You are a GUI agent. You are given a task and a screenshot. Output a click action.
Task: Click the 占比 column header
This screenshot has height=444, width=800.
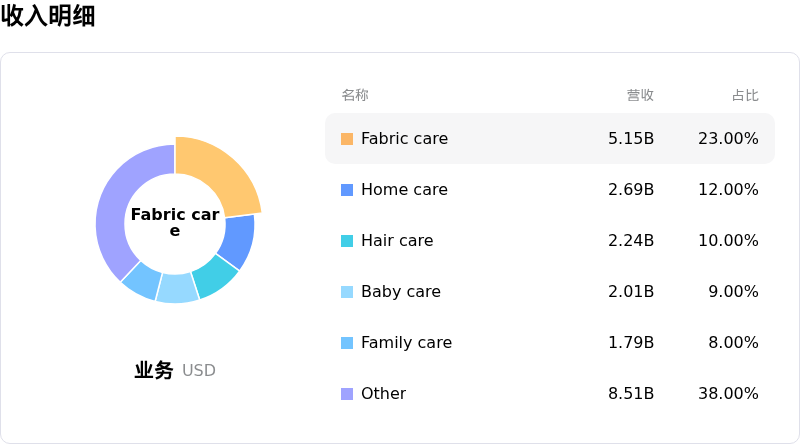click(x=745, y=95)
